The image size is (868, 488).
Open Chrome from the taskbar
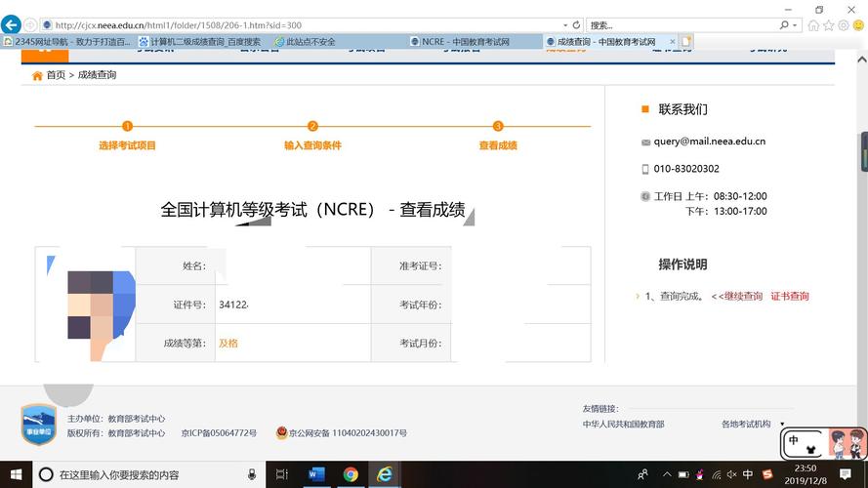pyautogui.click(x=351, y=474)
